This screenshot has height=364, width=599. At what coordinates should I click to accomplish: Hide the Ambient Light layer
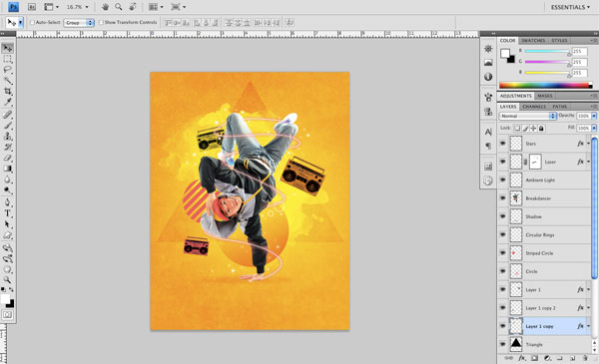503,180
